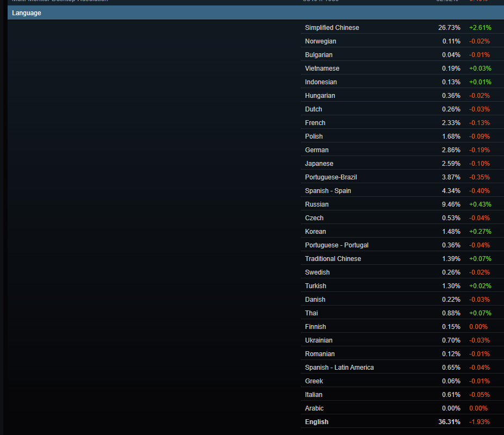This screenshot has height=435, width=504.
Task: Click the +0.43% Russian change value
Action: (x=480, y=204)
